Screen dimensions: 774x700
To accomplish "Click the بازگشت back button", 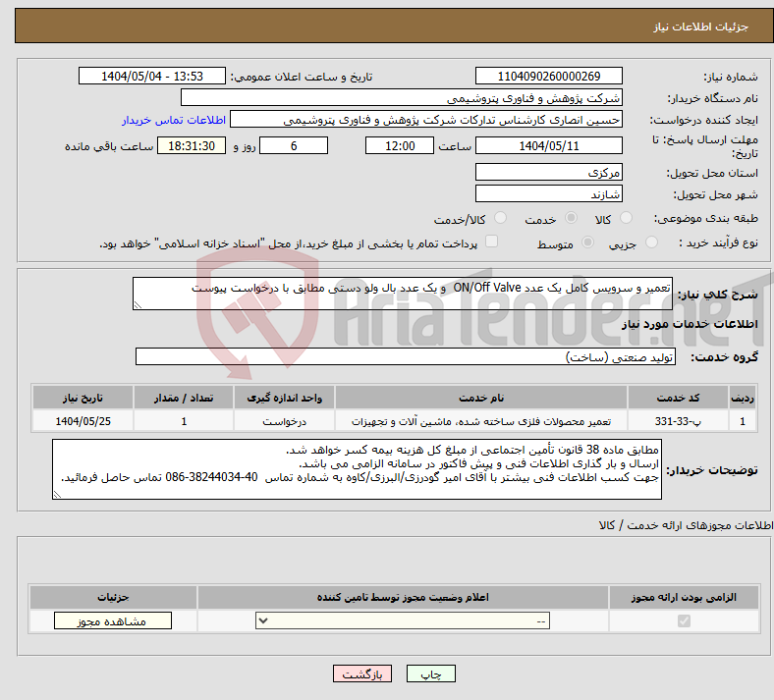I will (x=362, y=673).
